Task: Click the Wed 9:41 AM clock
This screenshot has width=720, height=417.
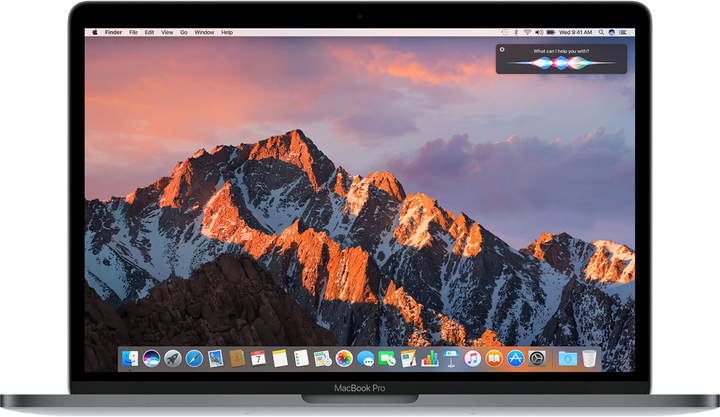Action: click(x=575, y=32)
